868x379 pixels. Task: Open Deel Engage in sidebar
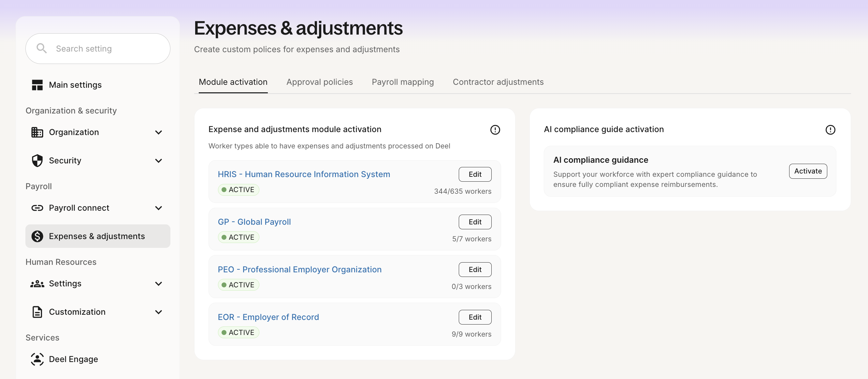(x=98, y=359)
